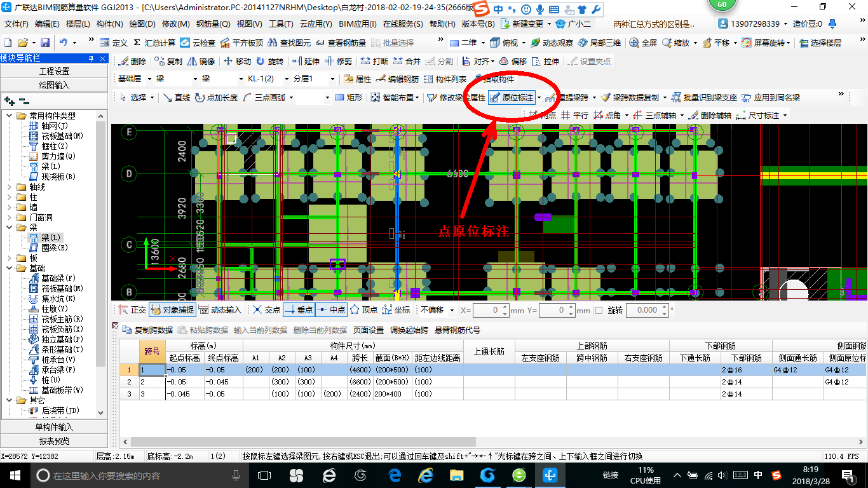Viewport: 868px width, 488px height.
Task: Click the 局部三维 partial 3D icon
Action: click(x=582, y=43)
